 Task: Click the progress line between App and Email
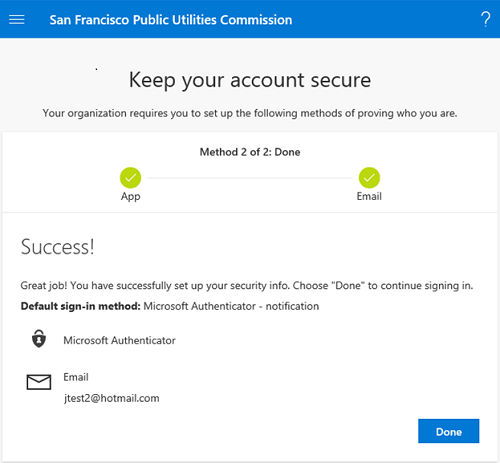[x=250, y=178]
